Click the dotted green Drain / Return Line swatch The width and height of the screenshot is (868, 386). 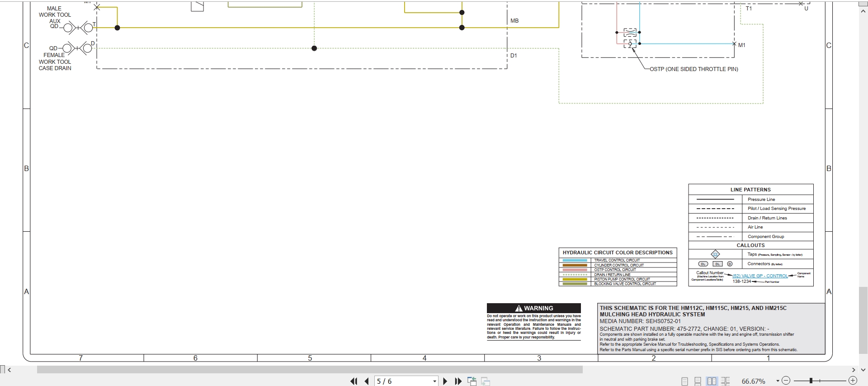[575, 275]
